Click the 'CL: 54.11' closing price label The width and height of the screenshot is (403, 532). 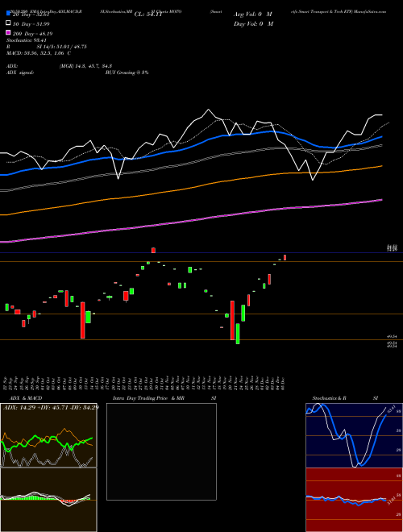(x=148, y=15)
